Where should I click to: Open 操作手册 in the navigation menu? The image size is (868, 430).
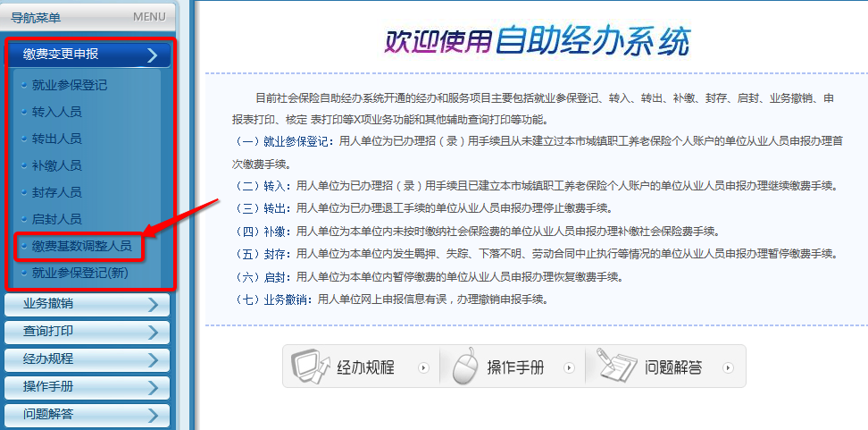pos(87,387)
